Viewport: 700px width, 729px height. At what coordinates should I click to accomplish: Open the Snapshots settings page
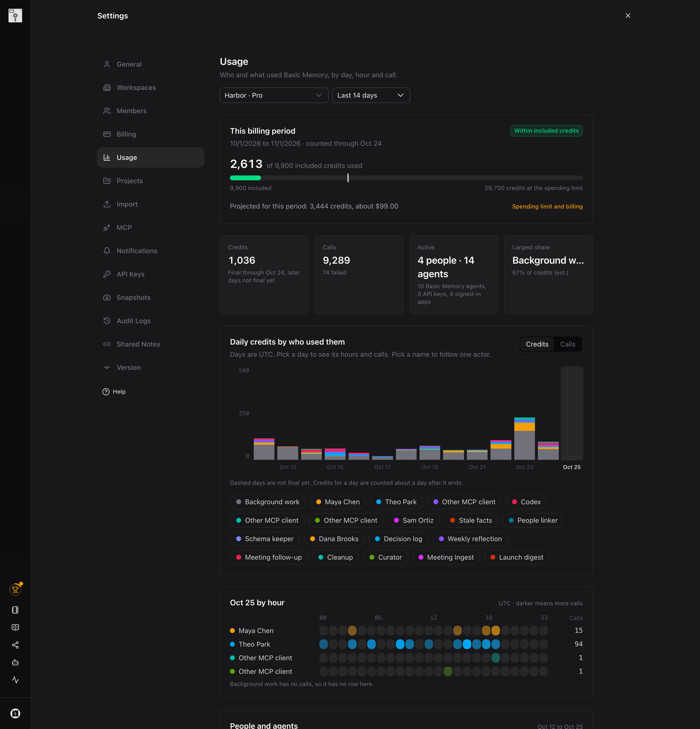pos(151,297)
